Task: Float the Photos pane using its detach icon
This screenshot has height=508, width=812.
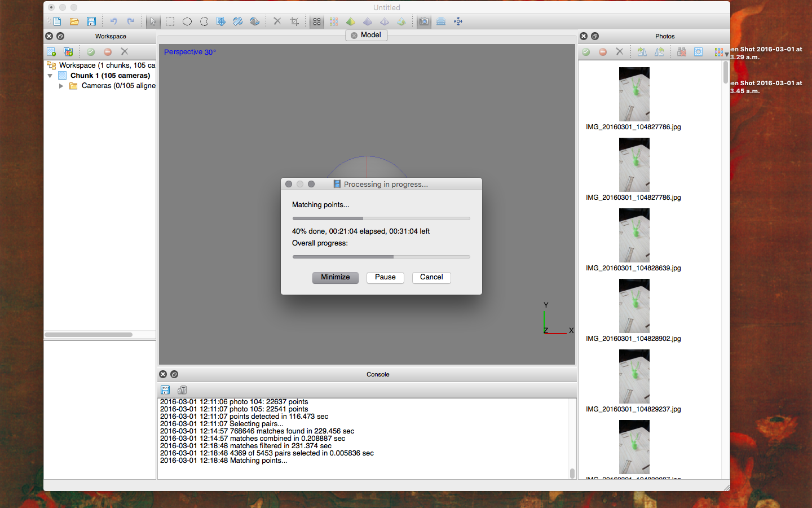Action: pyautogui.click(x=595, y=36)
